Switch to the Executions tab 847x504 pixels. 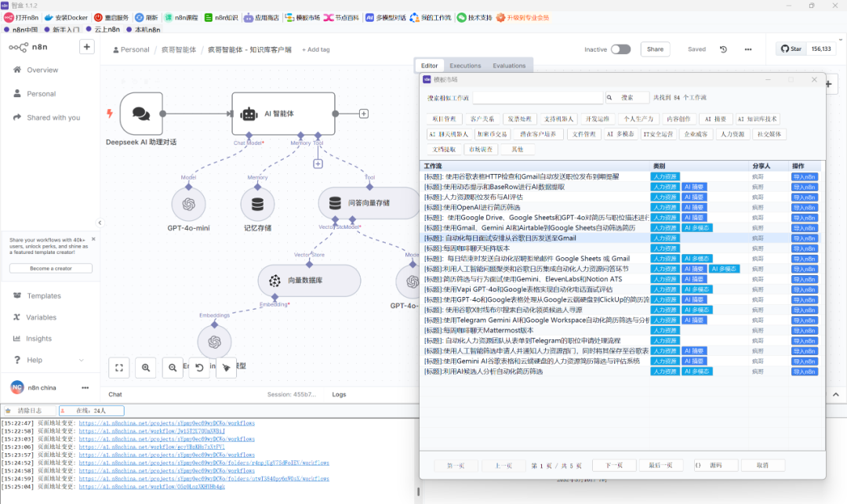(465, 66)
